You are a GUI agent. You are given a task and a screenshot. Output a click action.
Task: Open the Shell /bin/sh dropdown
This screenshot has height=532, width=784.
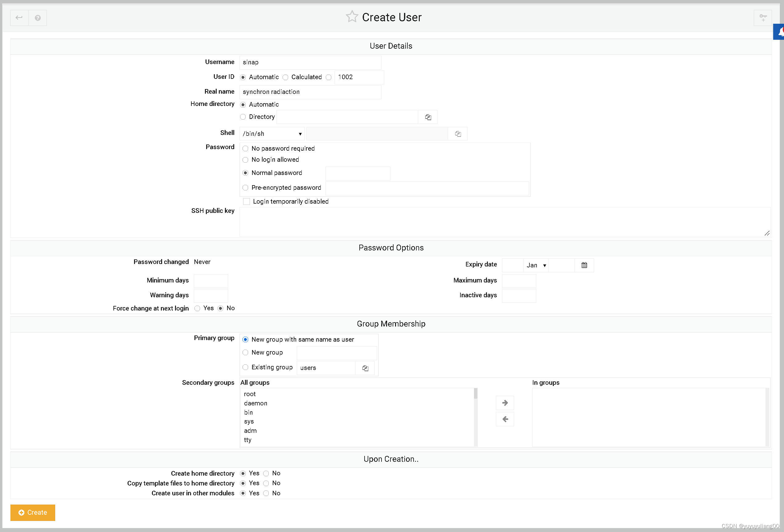[272, 134]
